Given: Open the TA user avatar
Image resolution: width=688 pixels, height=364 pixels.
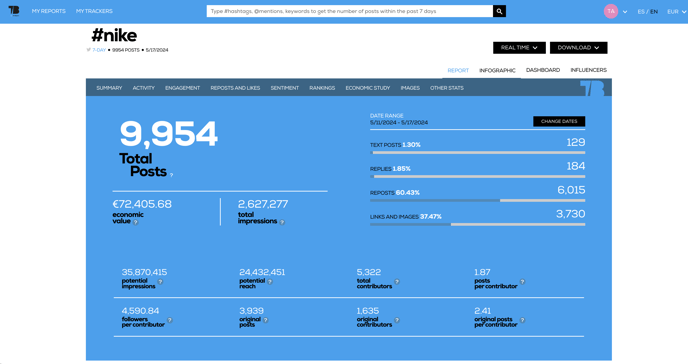Looking at the screenshot, I should [x=611, y=11].
